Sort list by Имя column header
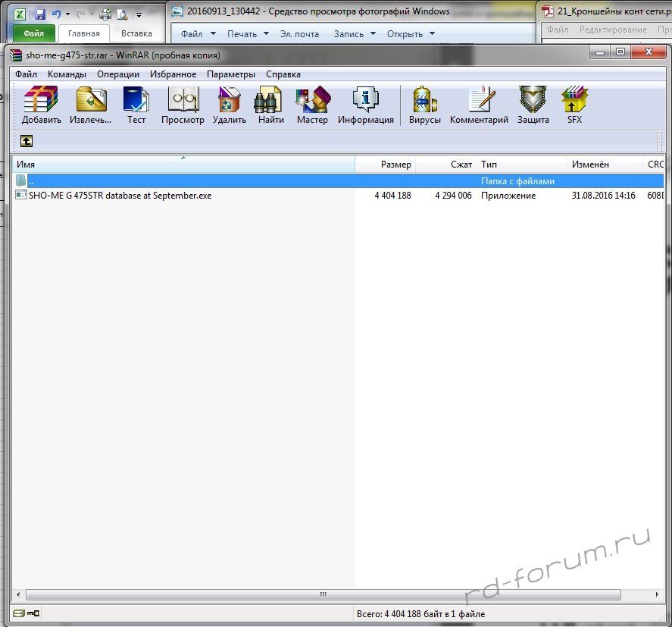The width and height of the screenshot is (672, 627). point(183,165)
